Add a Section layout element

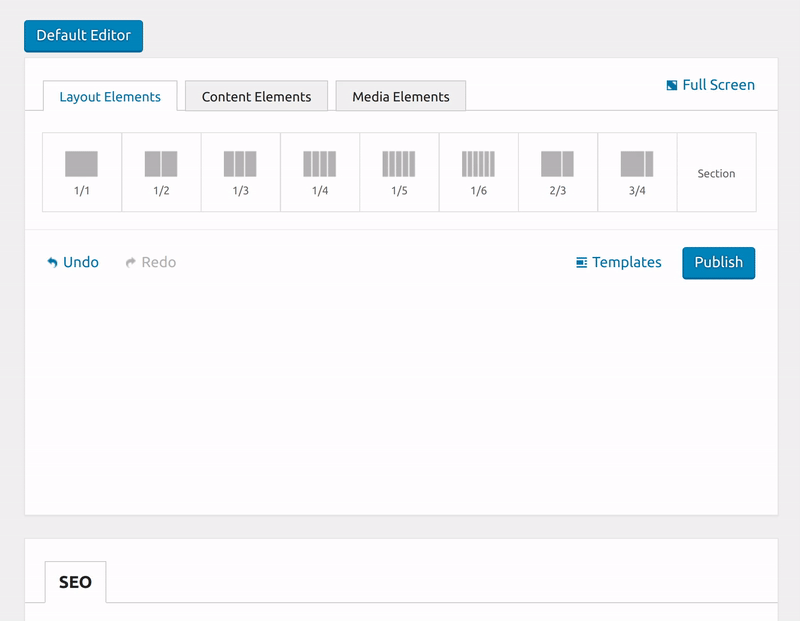[716, 173]
